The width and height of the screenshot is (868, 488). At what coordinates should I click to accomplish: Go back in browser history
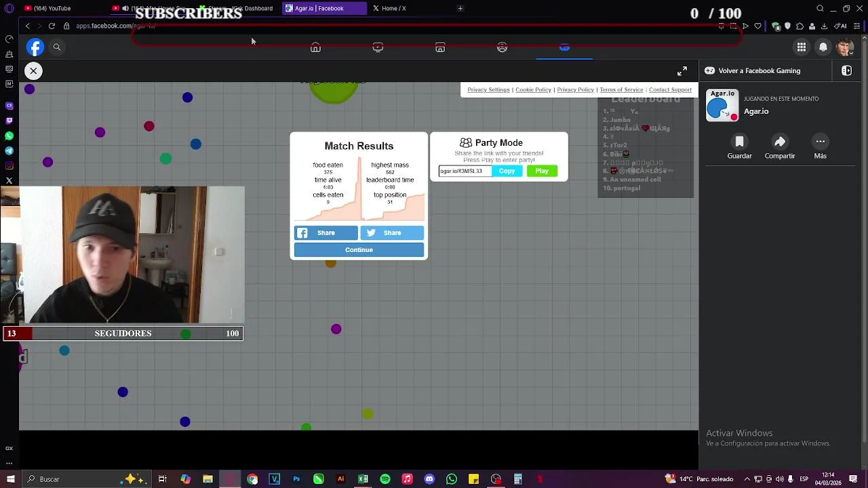point(27,26)
